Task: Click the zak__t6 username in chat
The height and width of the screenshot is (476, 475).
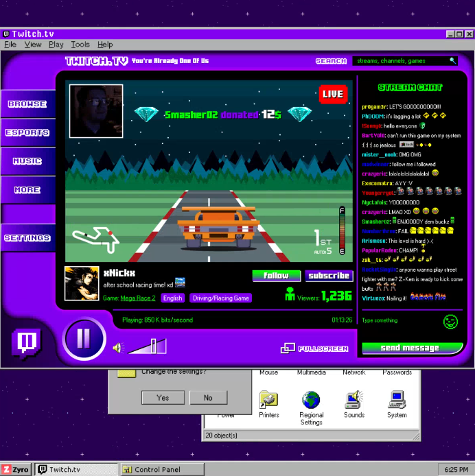Action: (372, 260)
